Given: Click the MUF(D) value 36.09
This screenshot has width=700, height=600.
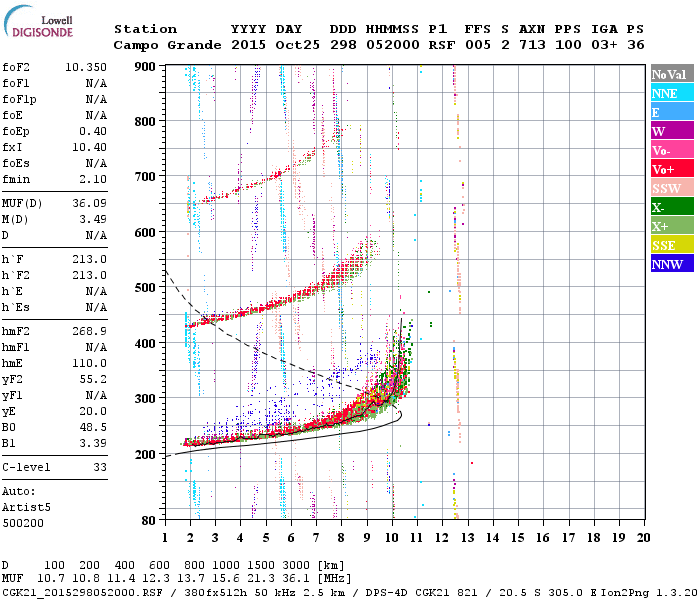Looking at the screenshot, I should [89, 204].
